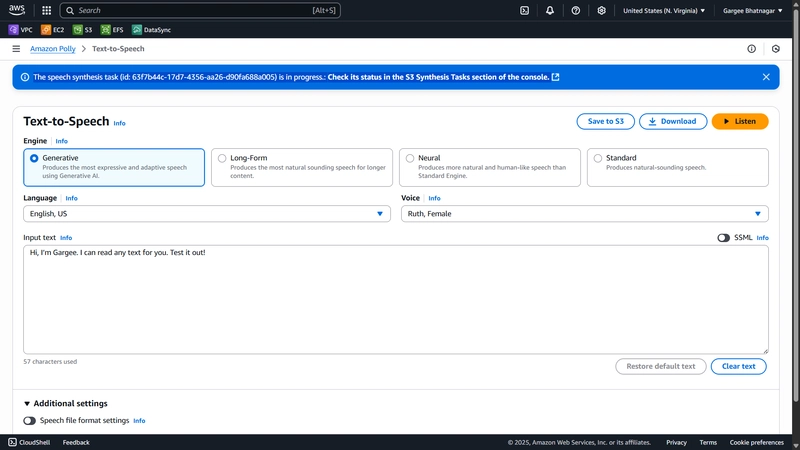Open the Voice Info link
800x450 pixels.
tap(434, 198)
